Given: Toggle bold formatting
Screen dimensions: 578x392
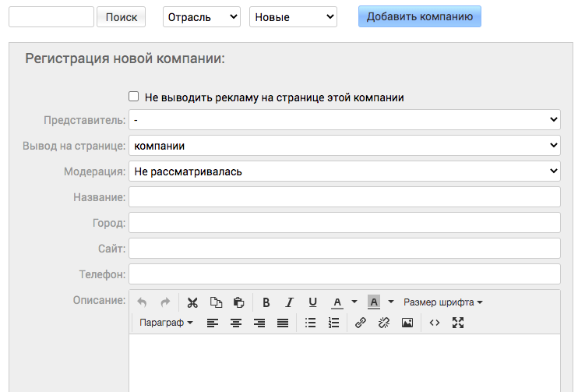Looking at the screenshot, I should click(266, 302).
